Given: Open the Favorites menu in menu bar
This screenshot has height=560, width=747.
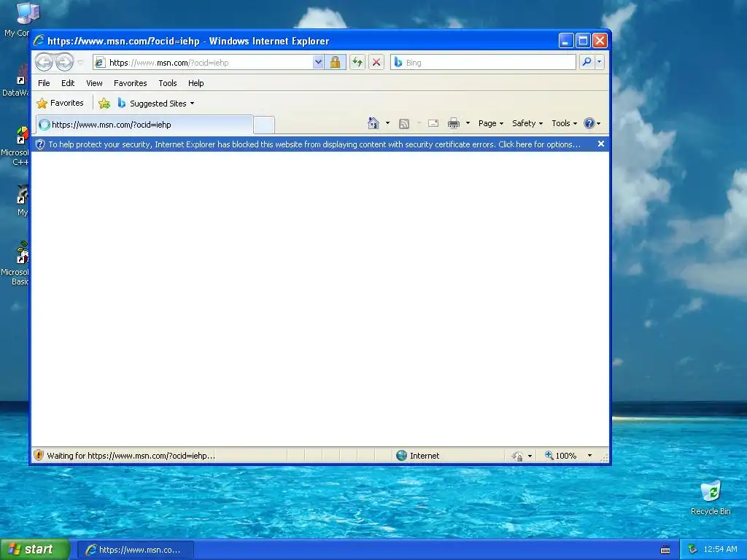Looking at the screenshot, I should click(x=130, y=83).
